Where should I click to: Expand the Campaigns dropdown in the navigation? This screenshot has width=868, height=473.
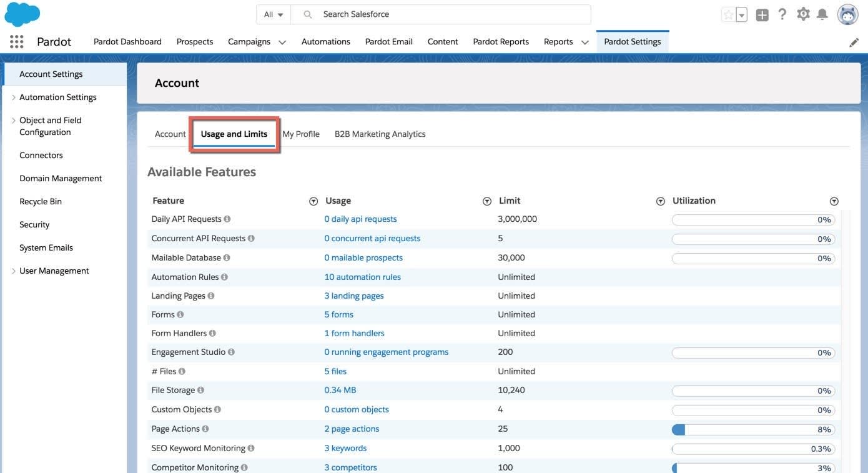pos(282,41)
